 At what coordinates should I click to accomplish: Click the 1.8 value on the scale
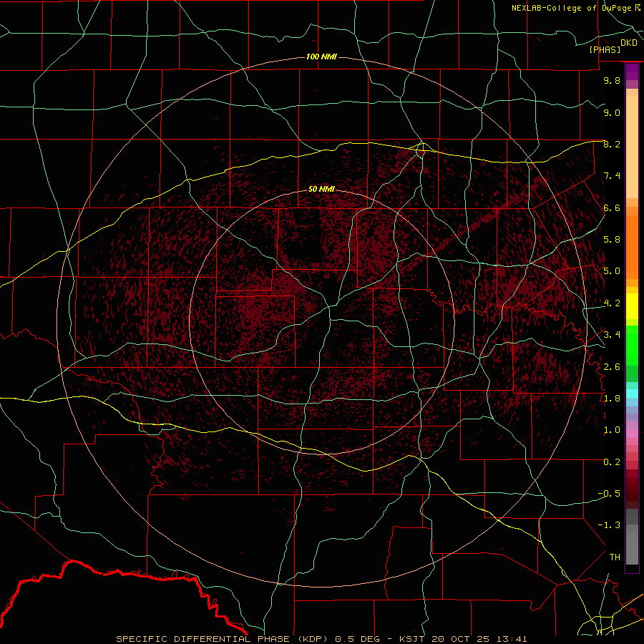pos(612,399)
